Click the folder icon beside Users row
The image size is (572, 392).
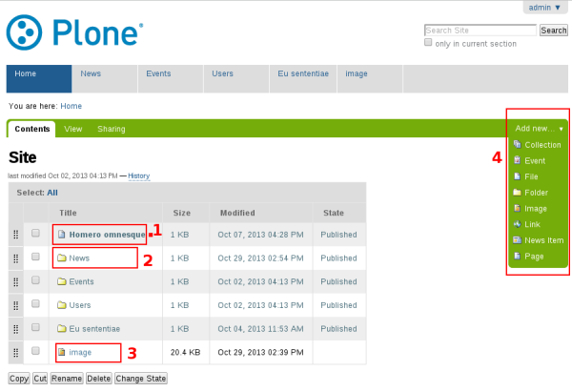pyautogui.click(x=62, y=305)
